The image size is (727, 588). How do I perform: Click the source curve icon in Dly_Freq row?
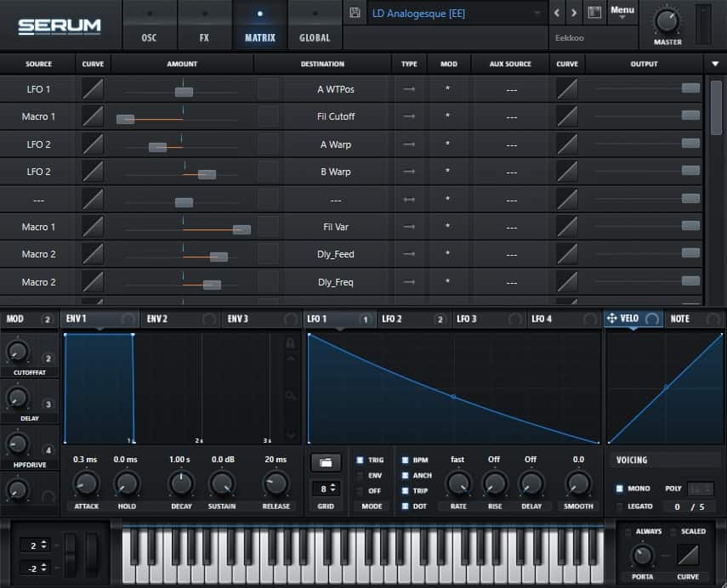click(x=93, y=282)
